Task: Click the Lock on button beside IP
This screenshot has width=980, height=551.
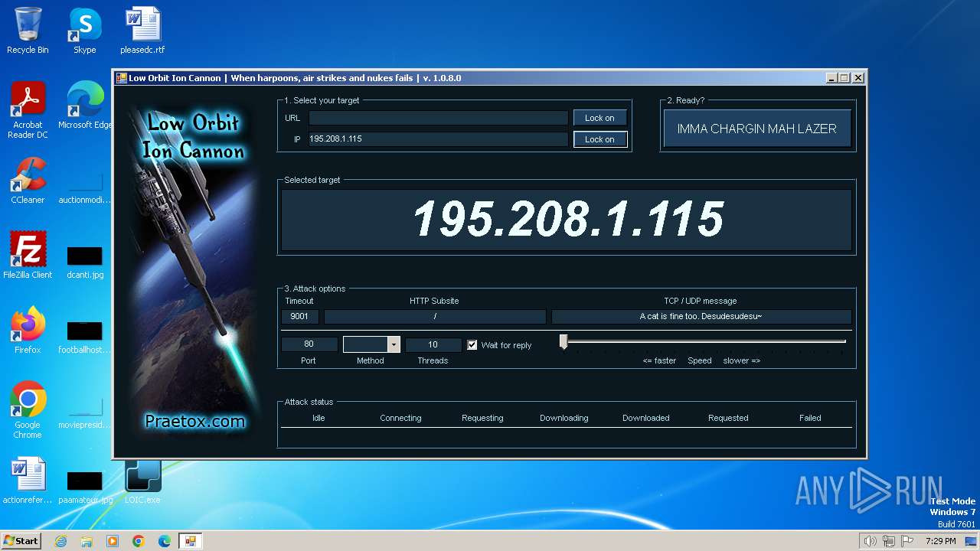Action: tap(599, 139)
